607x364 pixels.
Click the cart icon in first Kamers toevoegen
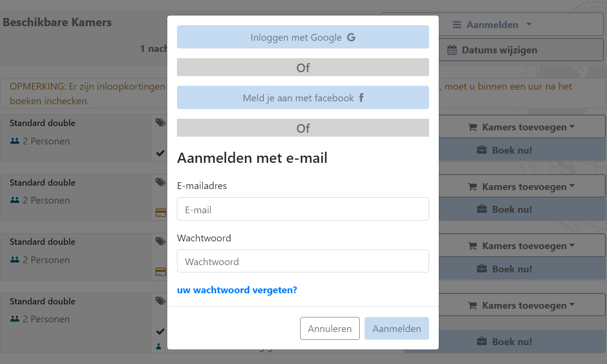pos(472,127)
